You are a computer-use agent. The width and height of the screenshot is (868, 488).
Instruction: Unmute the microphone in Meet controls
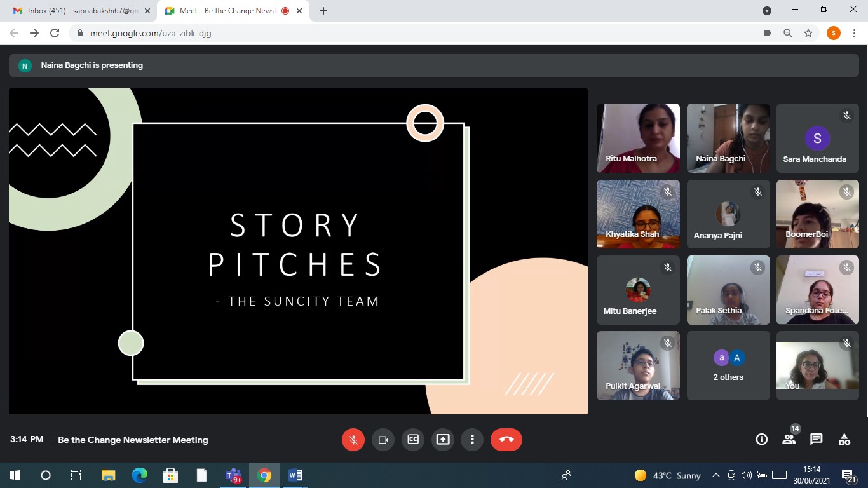coord(353,440)
